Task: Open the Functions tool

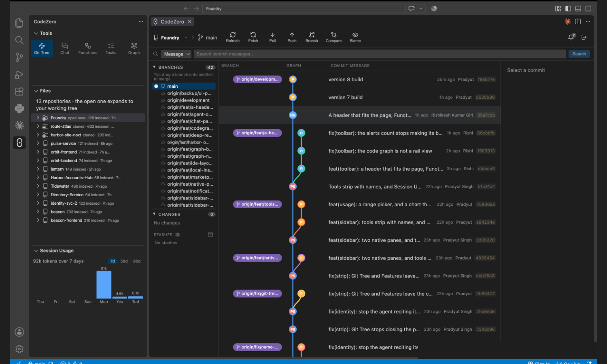Action: pos(88,49)
